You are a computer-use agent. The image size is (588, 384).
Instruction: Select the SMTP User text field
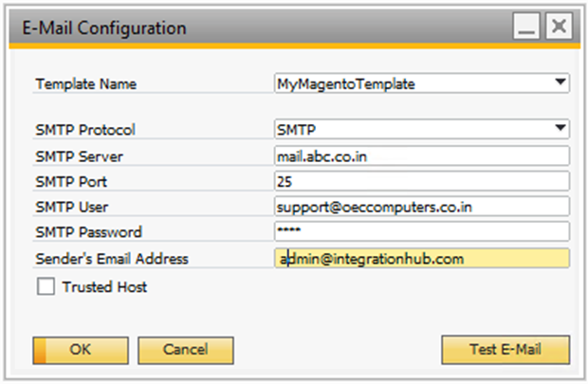(421, 207)
